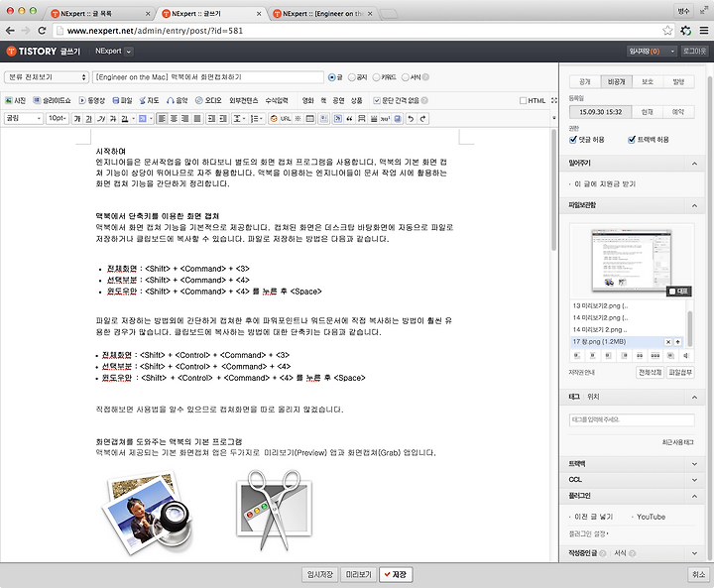Click 파일첨부 to attach file
714x588 pixels.
[x=680, y=373]
